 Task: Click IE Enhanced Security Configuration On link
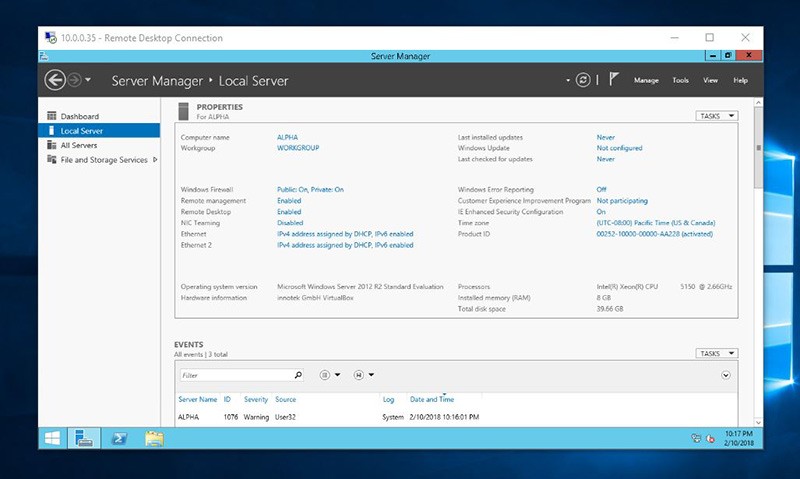click(x=601, y=212)
